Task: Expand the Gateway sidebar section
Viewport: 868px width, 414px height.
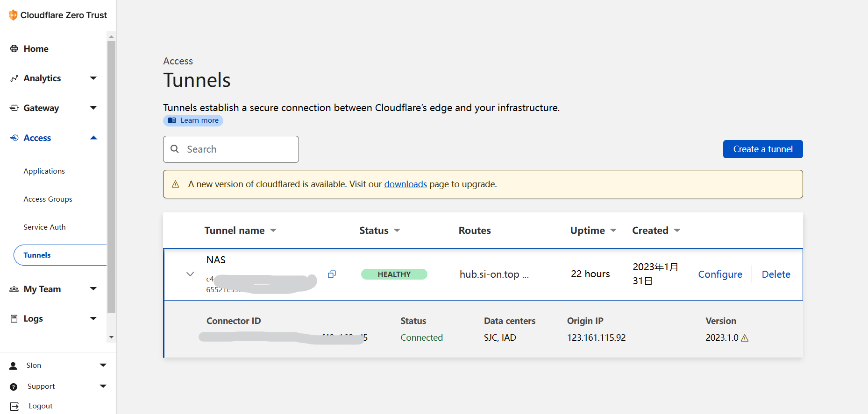Action: click(x=93, y=108)
